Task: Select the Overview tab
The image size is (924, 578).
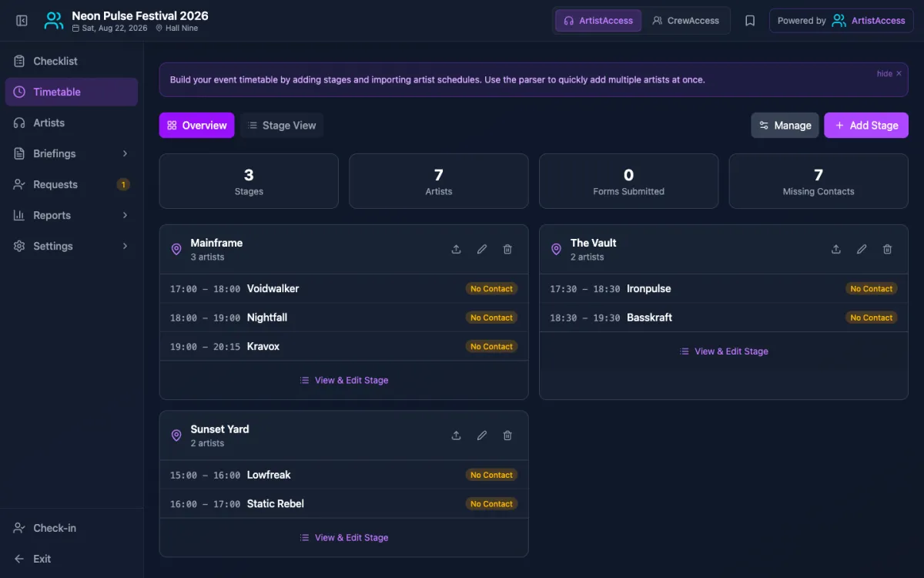Action: coord(196,126)
